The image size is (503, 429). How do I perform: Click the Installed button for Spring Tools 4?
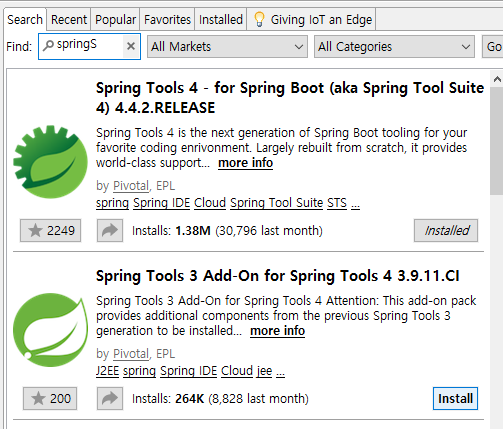(446, 230)
